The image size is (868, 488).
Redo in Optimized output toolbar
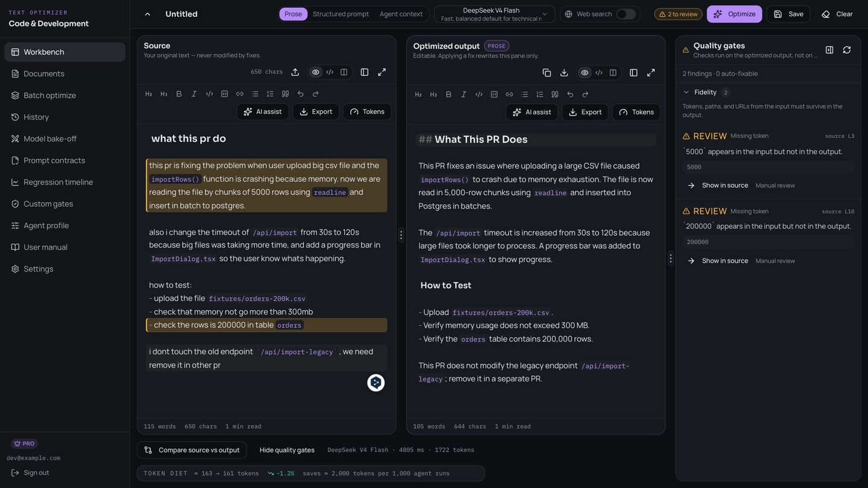585,95
